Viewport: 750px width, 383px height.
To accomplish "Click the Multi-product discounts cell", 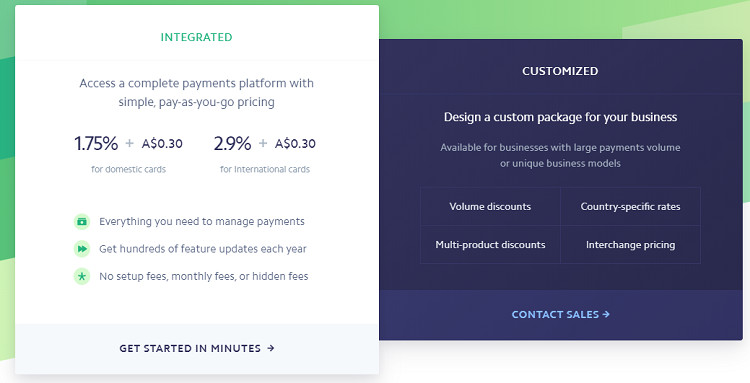I will pos(490,244).
